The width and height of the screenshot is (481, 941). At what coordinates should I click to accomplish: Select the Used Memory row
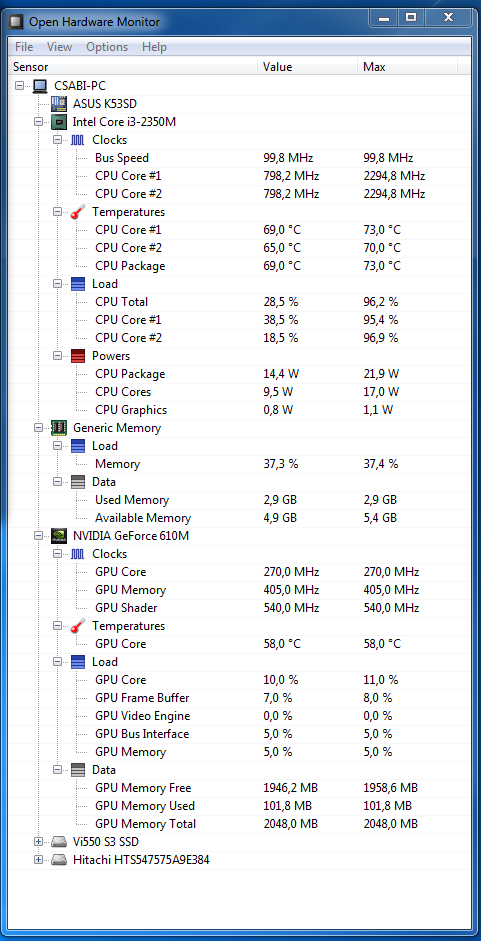pos(240,500)
